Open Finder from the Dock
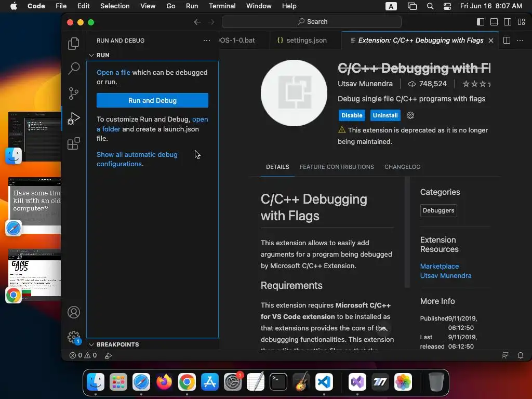Image resolution: width=532 pixels, height=399 pixels. pyautogui.click(x=96, y=382)
